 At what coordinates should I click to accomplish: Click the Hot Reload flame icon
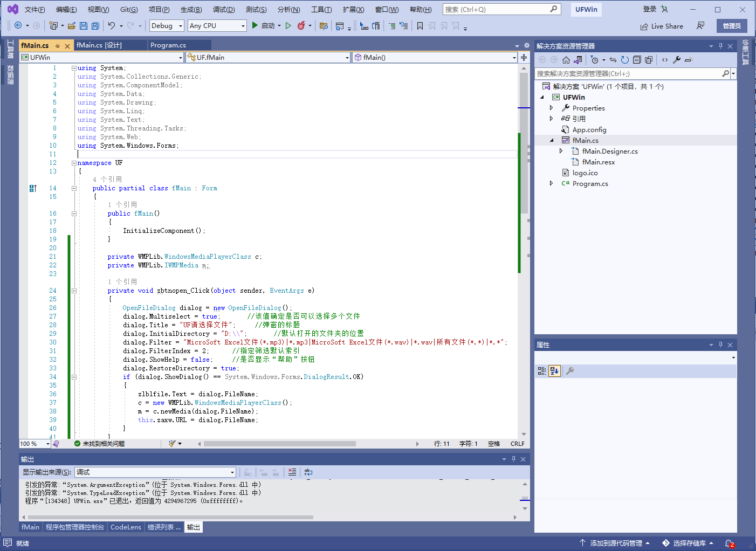(x=301, y=25)
